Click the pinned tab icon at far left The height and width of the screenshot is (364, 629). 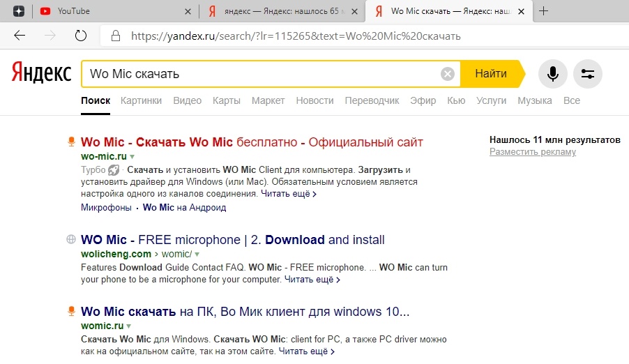click(18, 11)
